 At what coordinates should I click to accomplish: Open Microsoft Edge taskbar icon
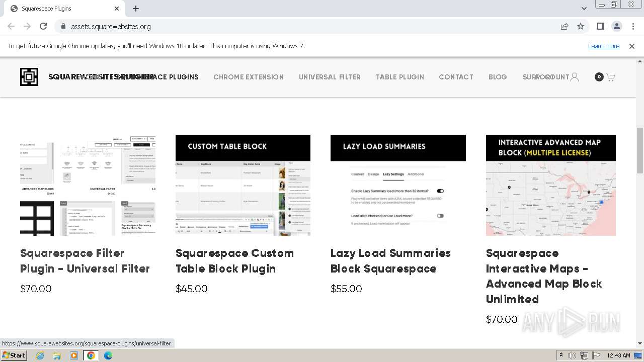pyautogui.click(x=108, y=355)
